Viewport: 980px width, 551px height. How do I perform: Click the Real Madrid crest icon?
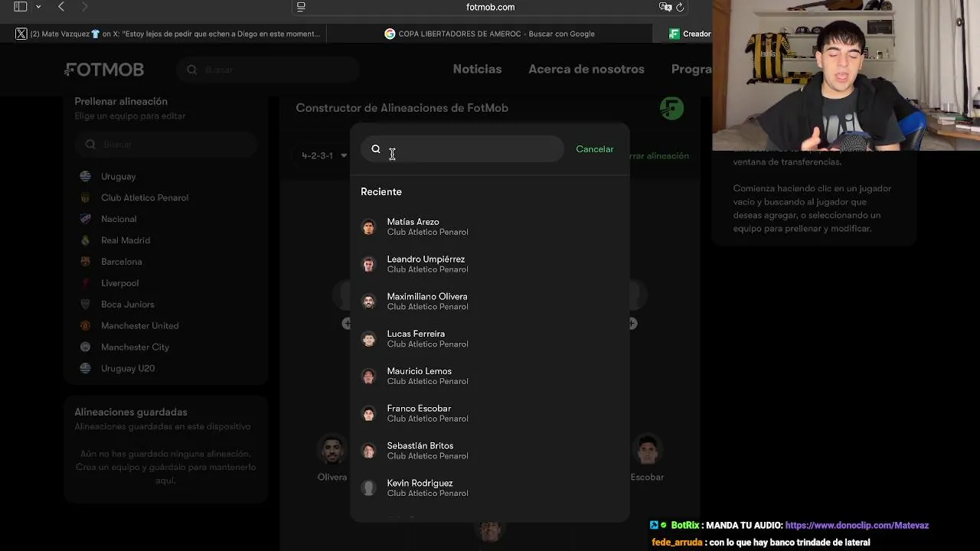pyautogui.click(x=85, y=240)
